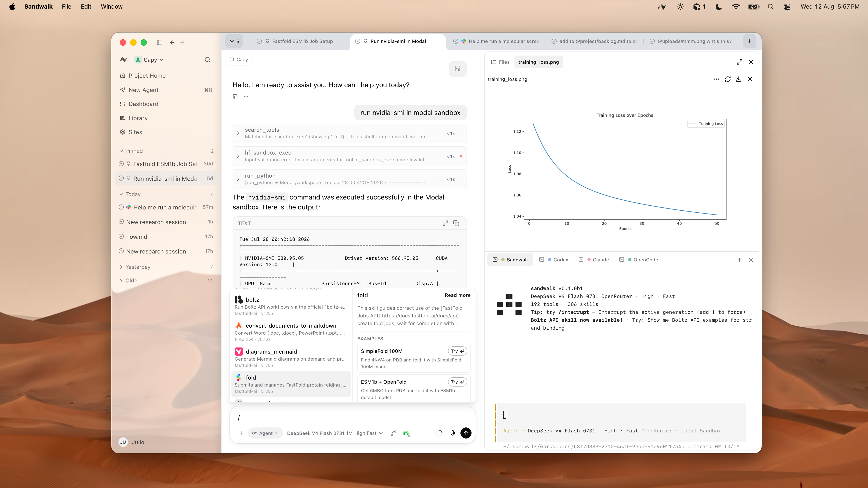The image size is (868, 488).
Task: Open macOS Control Center
Action: [787, 7]
